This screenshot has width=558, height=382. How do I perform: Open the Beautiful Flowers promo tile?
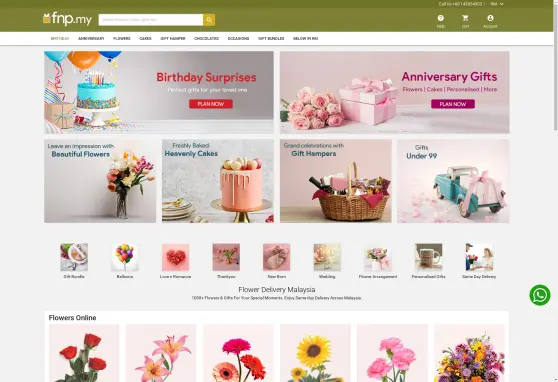100,181
